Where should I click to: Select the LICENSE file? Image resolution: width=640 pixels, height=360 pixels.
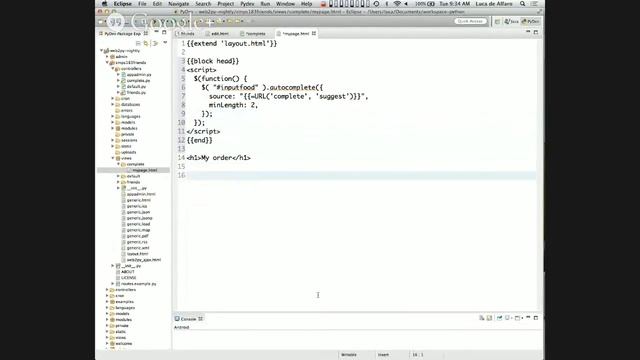pos(129,278)
